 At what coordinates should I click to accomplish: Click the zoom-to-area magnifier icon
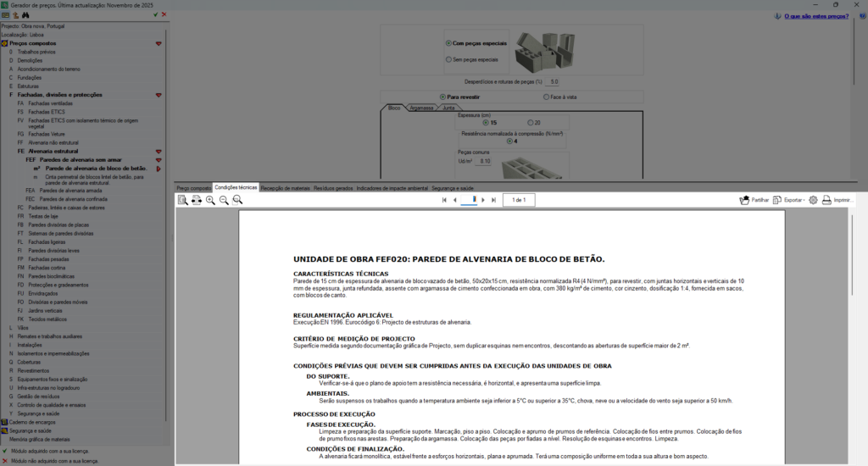pos(237,200)
